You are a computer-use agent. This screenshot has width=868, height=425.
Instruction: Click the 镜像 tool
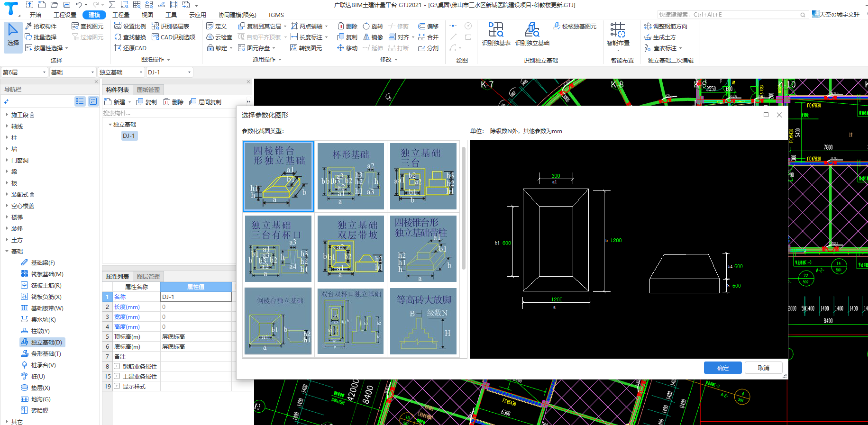(373, 37)
